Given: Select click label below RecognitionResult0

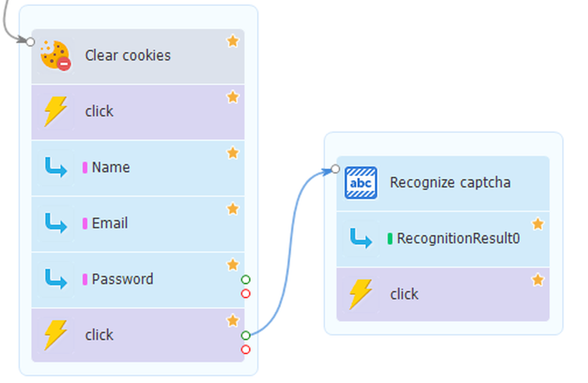Looking at the screenshot, I should click(404, 295).
